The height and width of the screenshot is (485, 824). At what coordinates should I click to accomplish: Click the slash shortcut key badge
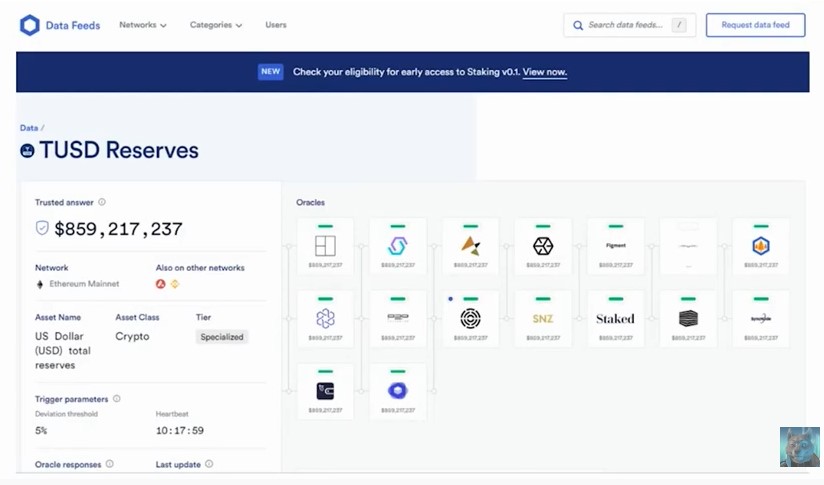(x=679, y=25)
